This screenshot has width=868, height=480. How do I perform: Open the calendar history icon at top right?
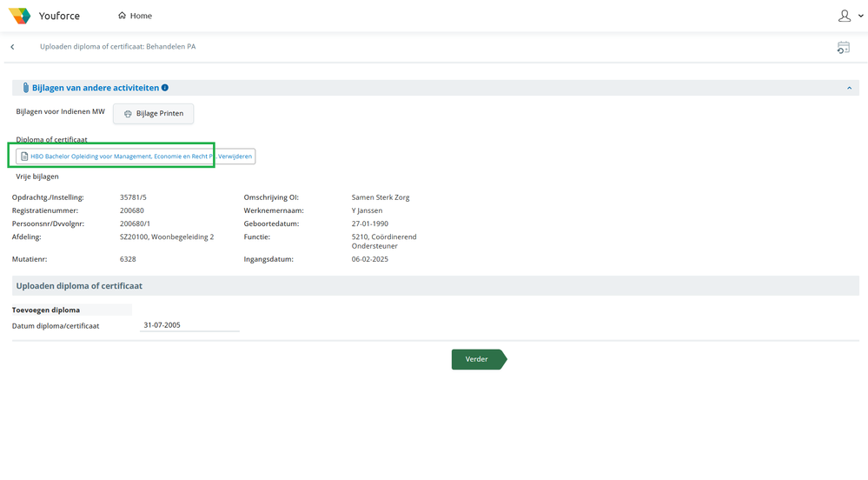(843, 48)
